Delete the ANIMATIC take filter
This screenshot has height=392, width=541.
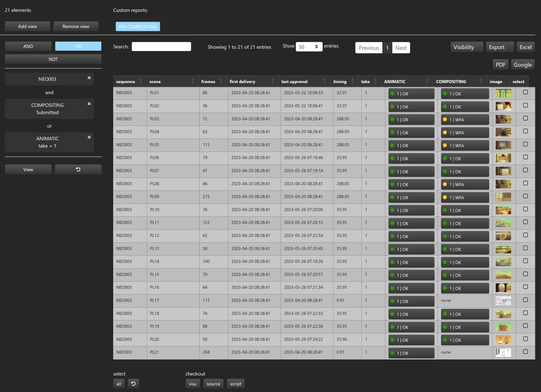[89, 137]
